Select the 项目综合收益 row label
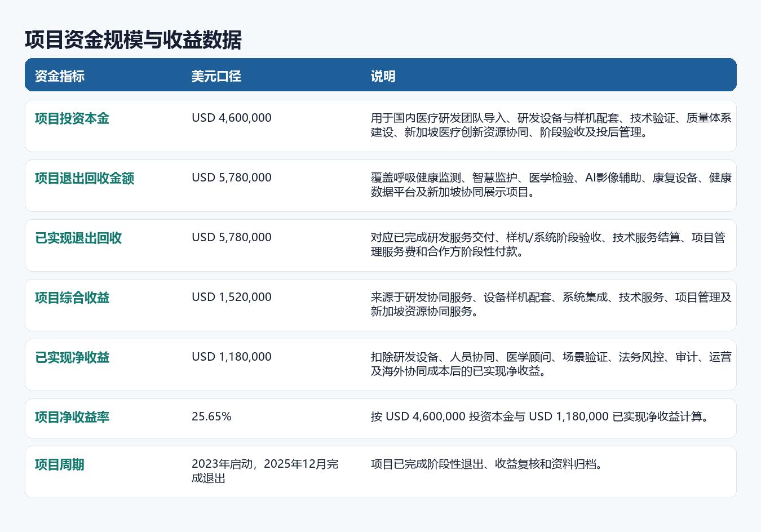 72,298
